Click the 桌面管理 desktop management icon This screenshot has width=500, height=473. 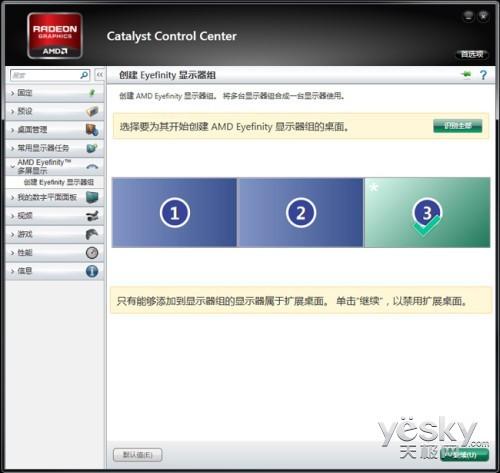tap(92, 130)
